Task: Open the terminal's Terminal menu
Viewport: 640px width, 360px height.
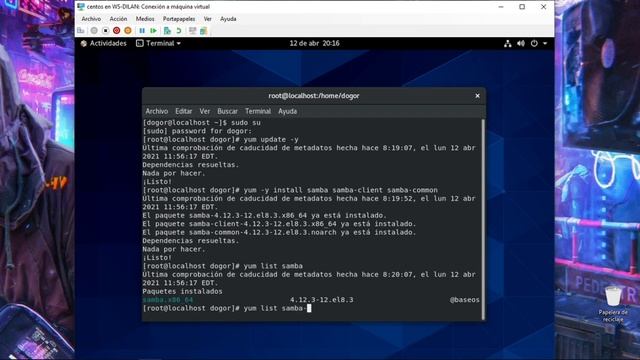Action: point(258,111)
